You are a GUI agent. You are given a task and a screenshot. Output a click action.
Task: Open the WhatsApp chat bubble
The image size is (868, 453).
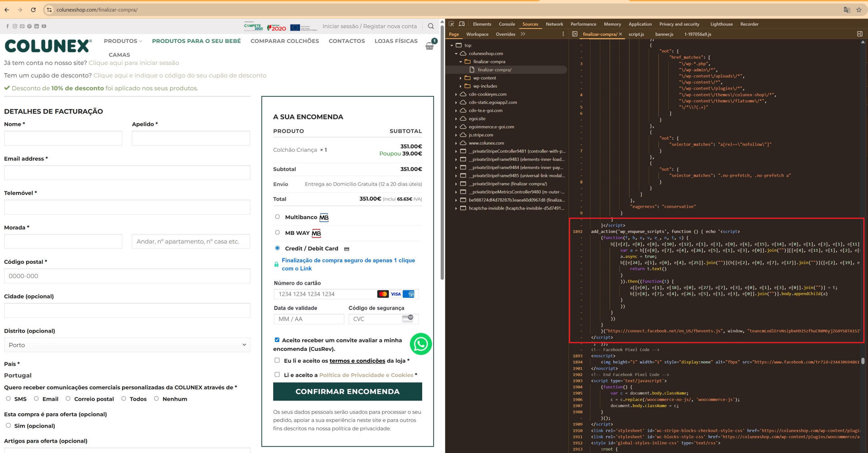[420, 344]
